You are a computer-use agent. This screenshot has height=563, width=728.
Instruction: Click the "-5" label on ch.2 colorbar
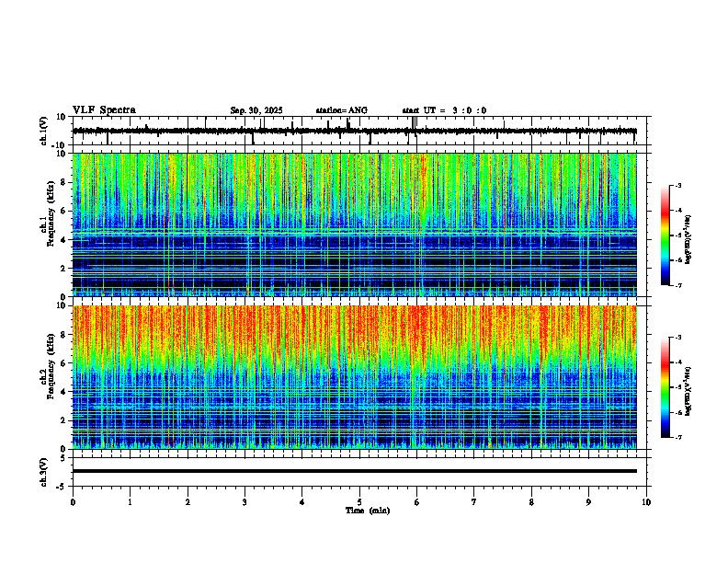point(677,387)
